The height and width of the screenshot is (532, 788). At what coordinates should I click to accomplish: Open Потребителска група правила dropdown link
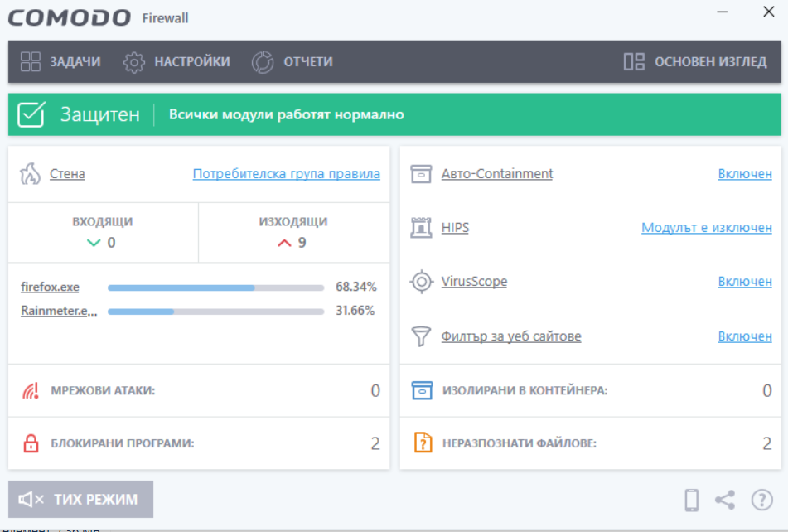tap(287, 174)
